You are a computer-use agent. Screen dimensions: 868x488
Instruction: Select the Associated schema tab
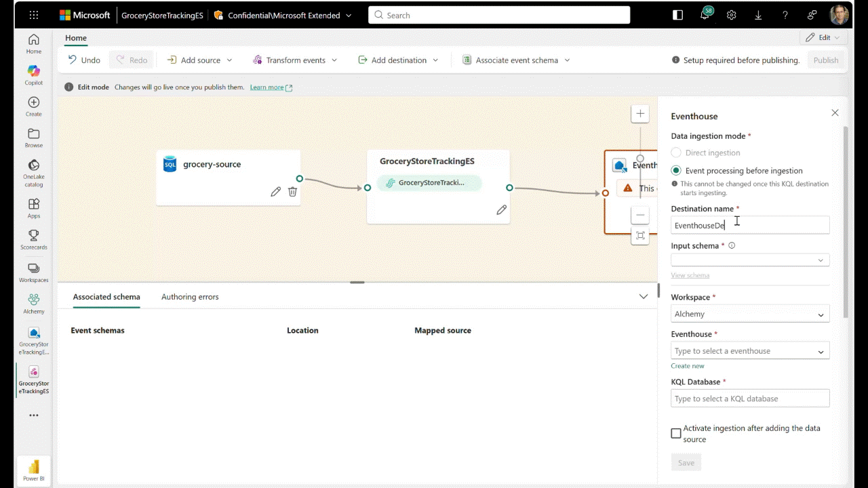point(106,296)
